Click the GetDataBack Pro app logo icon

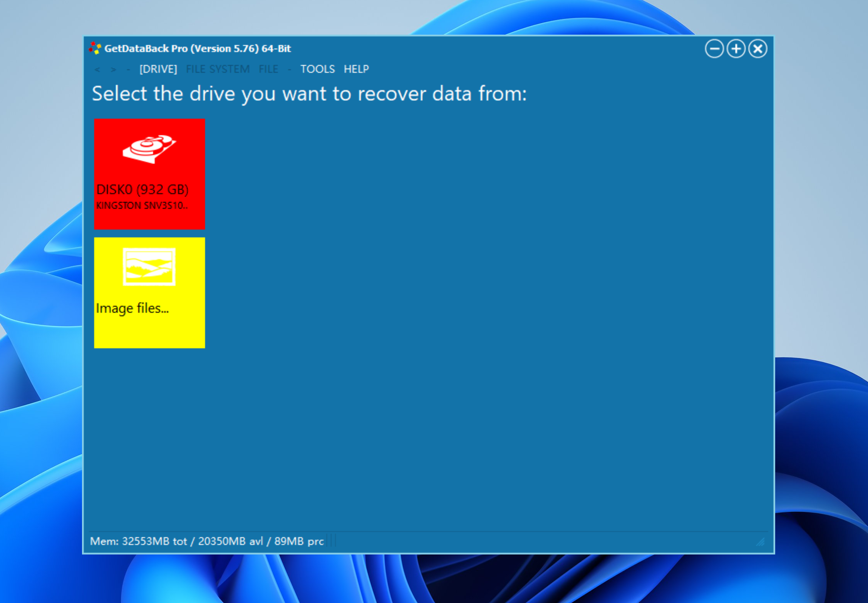(x=95, y=49)
